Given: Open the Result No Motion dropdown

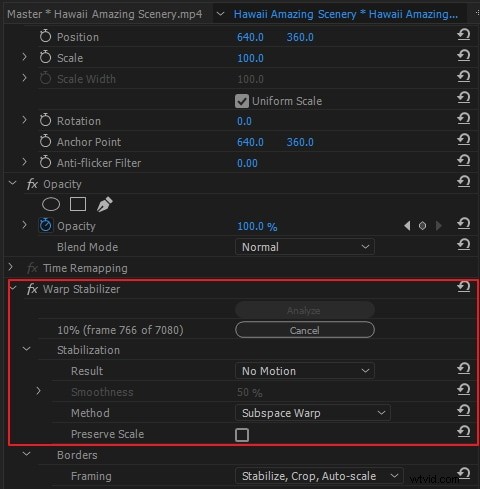Looking at the screenshot, I should coord(305,371).
